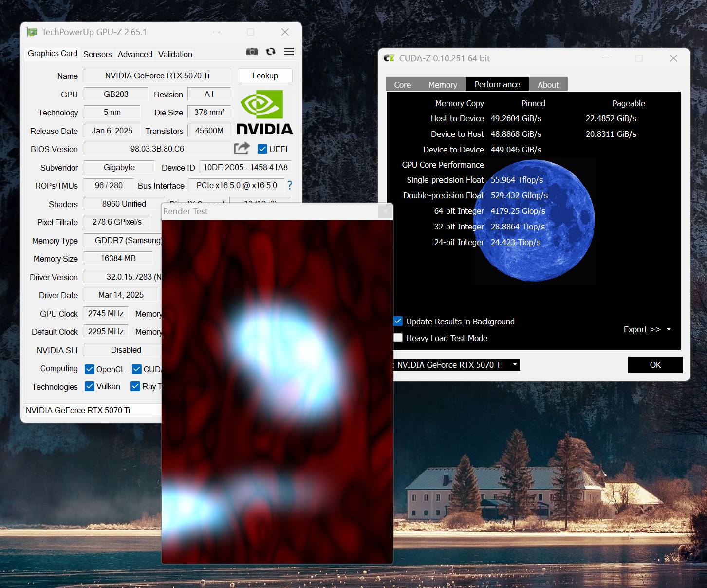707x588 pixels.
Task: Click the Render Test title bar
Action: pyautogui.click(x=270, y=211)
